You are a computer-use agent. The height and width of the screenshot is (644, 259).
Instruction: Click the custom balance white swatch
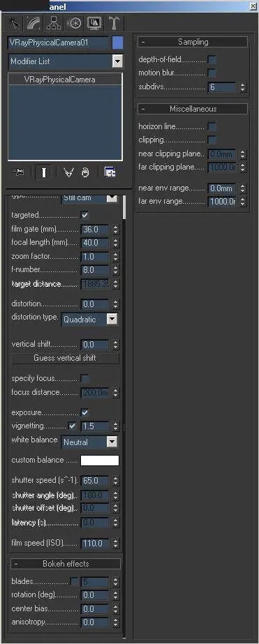pyautogui.click(x=100, y=460)
